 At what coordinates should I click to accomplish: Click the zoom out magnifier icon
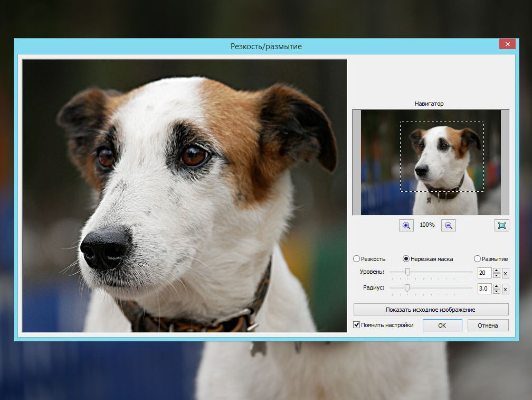[448, 226]
